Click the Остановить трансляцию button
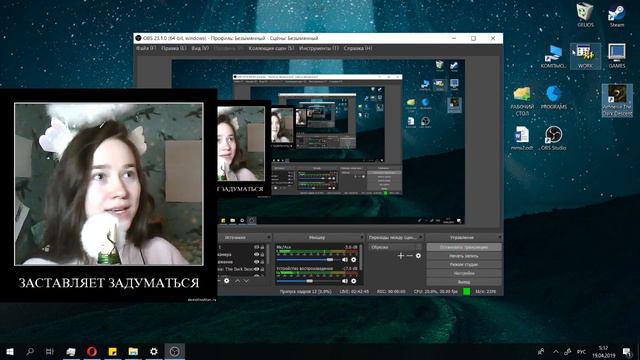640x360 pixels. (x=464, y=247)
